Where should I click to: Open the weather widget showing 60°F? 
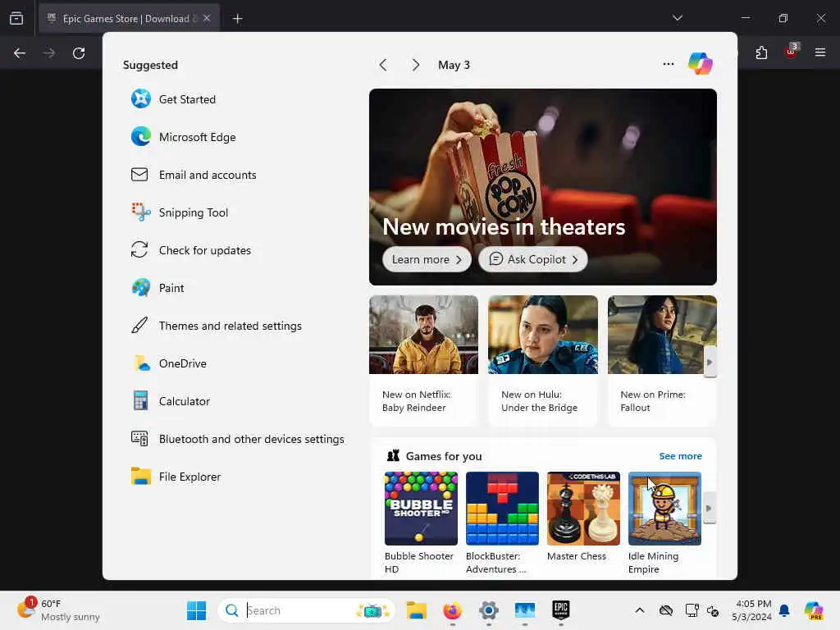click(58, 610)
